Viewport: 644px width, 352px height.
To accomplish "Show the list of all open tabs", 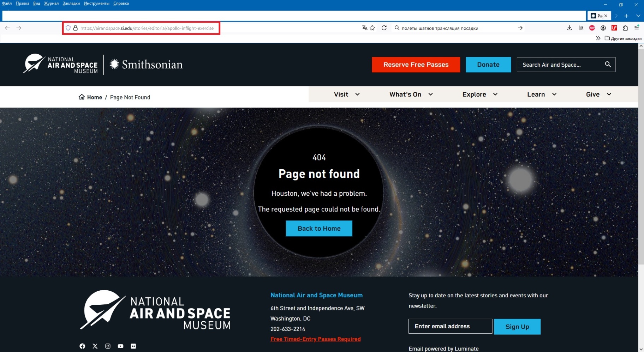I will [638, 16].
